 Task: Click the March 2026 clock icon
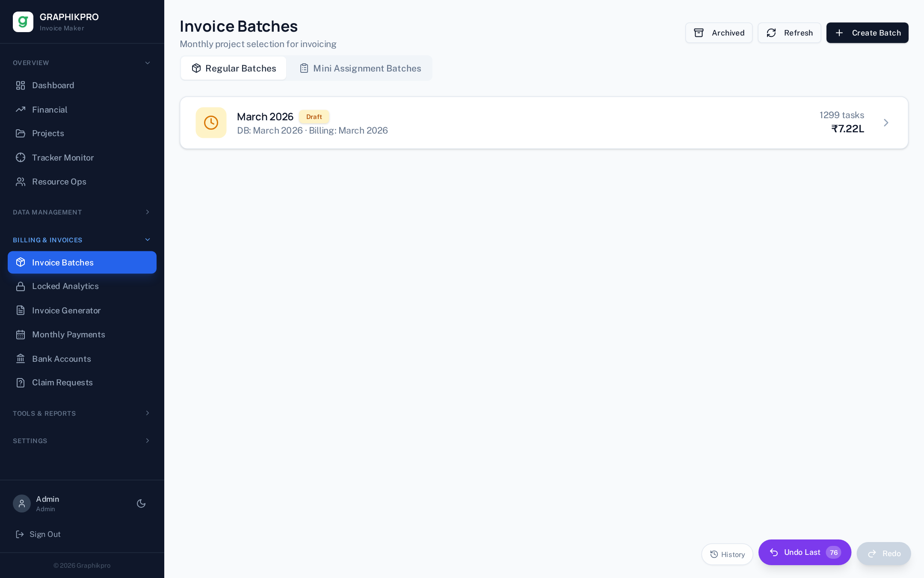point(211,123)
